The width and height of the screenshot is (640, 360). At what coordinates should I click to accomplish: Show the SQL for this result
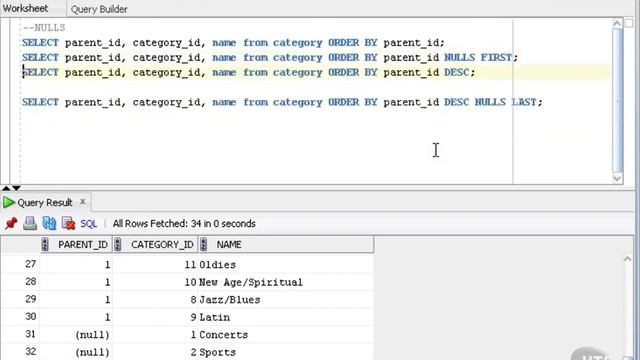(x=88, y=224)
